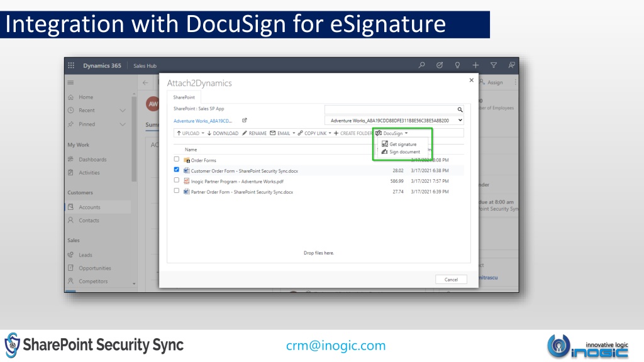The image size is (644, 362).
Task: Click the Assign command button
Action: click(491, 82)
